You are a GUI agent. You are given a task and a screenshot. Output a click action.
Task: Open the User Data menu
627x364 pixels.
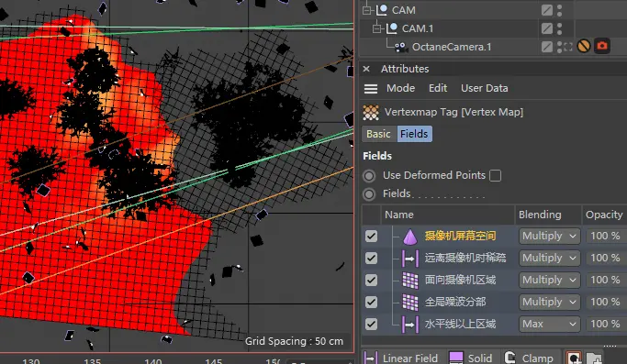coord(484,88)
